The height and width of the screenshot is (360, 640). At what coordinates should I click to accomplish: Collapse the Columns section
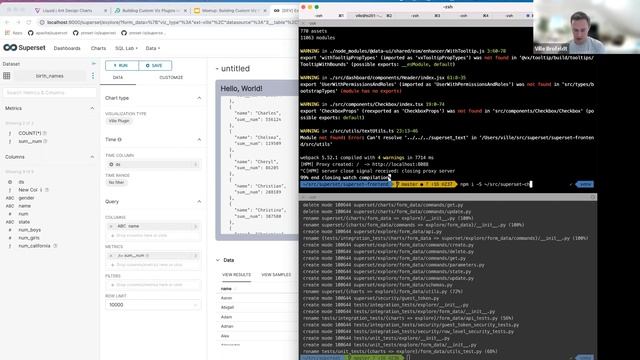point(92,157)
